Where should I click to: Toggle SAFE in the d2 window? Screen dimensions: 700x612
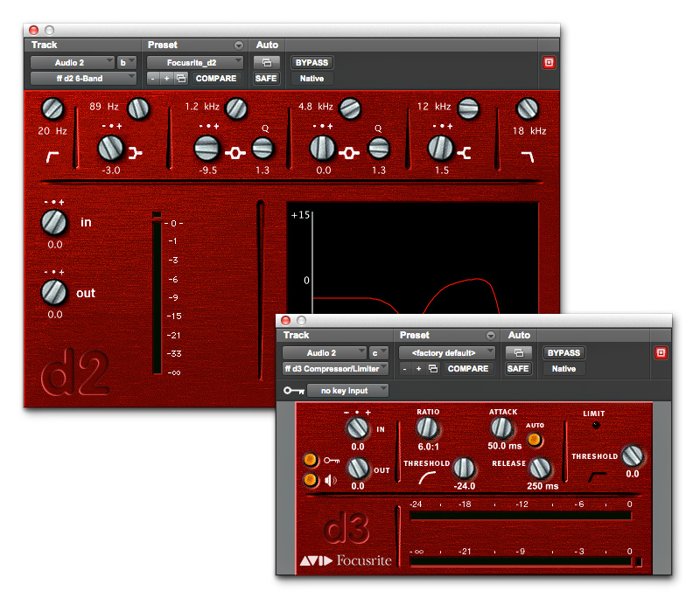coord(266,79)
